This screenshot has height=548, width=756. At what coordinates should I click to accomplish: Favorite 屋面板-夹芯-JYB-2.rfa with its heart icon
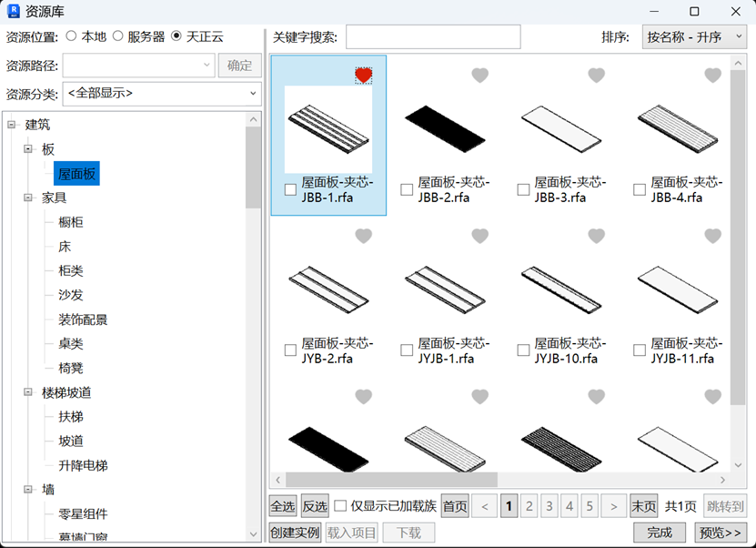pyautogui.click(x=364, y=236)
